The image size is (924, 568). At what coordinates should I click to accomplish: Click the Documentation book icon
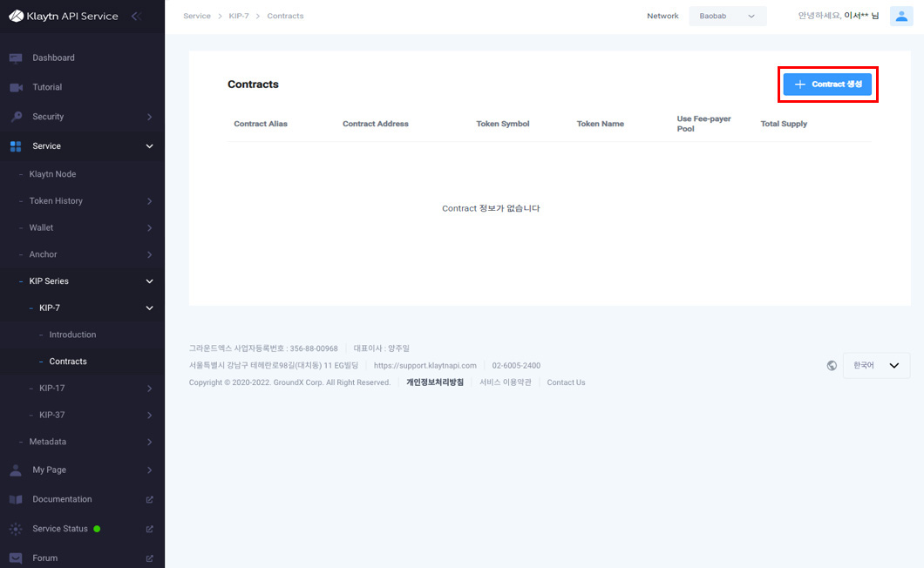16,499
